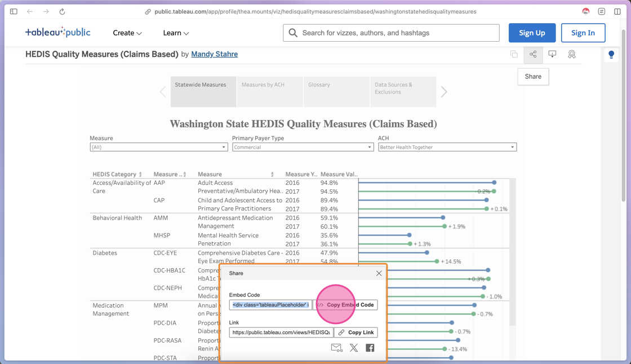
Task: Click the embed code text field
Action: pos(270,305)
